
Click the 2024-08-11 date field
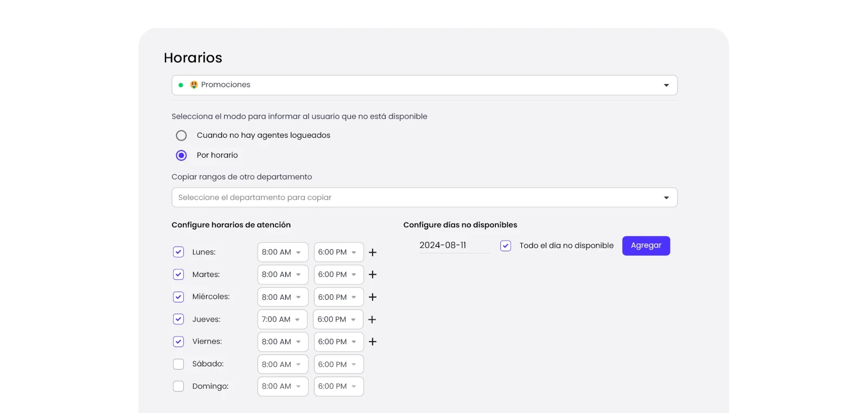tap(454, 246)
